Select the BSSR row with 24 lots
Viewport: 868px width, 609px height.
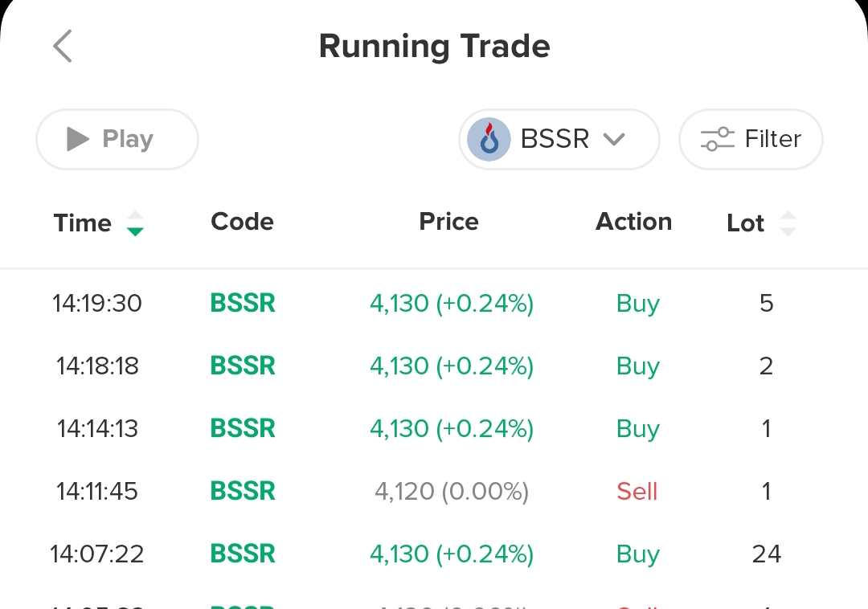tap(434, 553)
